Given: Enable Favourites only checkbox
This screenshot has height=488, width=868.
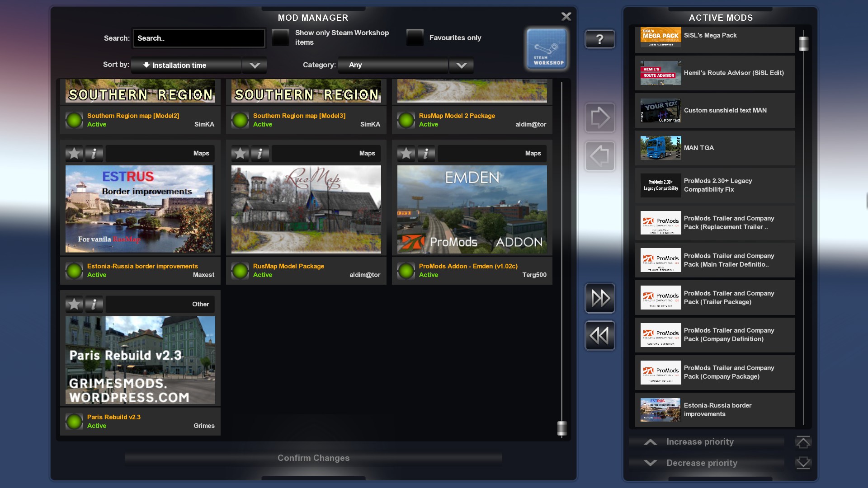Looking at the screenshot, I should [415, 38].
